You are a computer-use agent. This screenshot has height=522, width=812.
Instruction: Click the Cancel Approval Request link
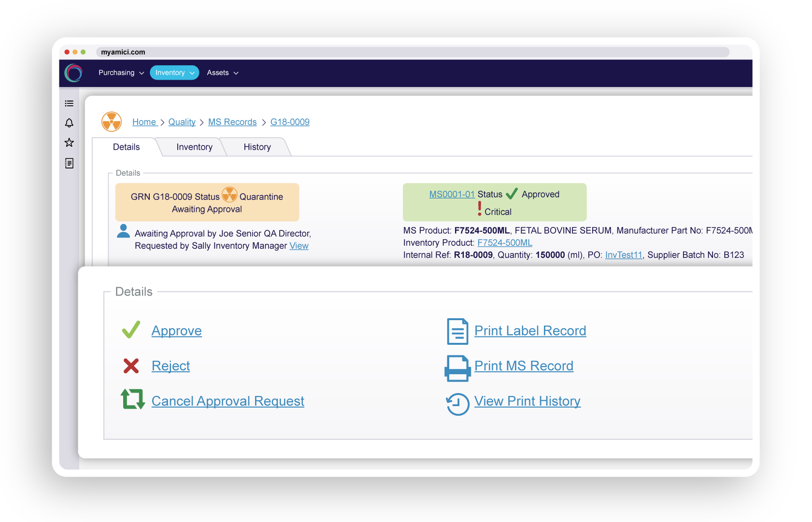point(228,401)
